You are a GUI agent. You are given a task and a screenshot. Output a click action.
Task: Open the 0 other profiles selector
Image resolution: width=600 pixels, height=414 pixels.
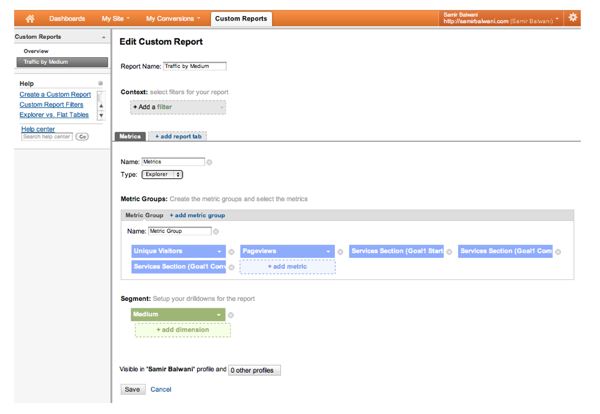[254, 370]
